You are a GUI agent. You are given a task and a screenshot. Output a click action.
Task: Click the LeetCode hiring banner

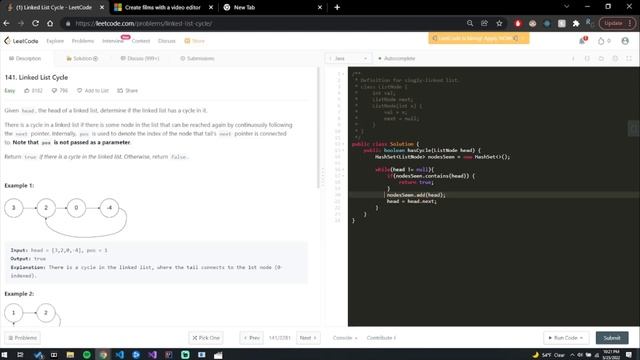[479, 38]
